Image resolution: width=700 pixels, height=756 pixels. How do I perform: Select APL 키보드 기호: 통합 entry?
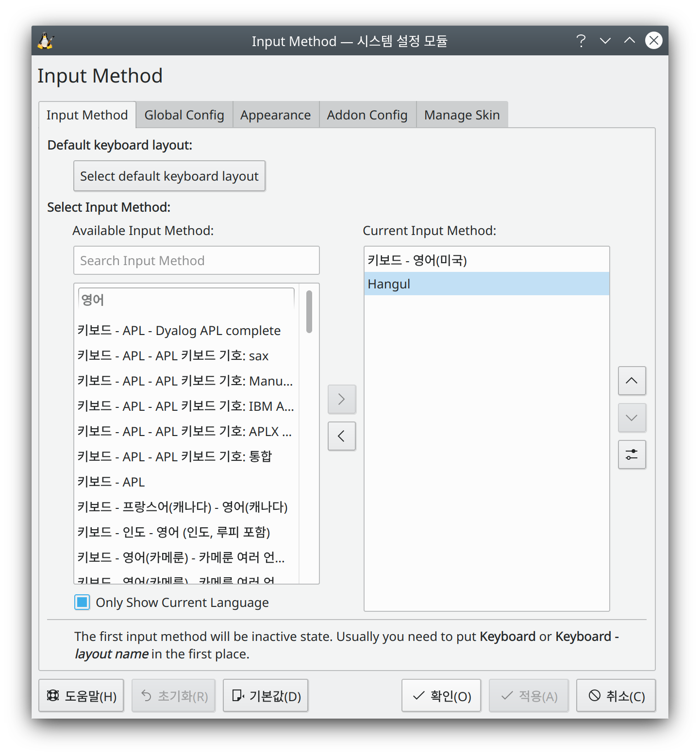[186, 457]
